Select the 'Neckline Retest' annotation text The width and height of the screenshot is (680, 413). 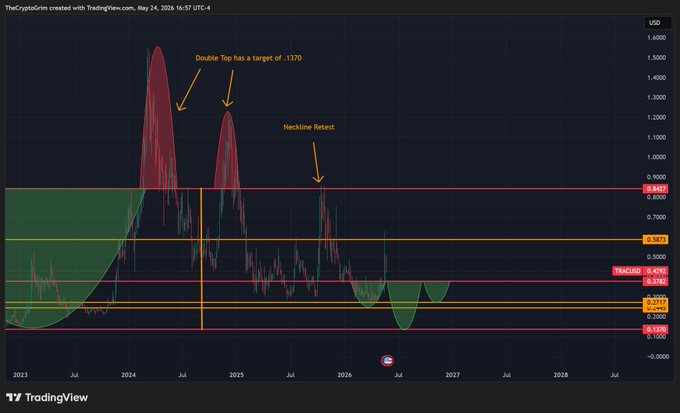309,127
